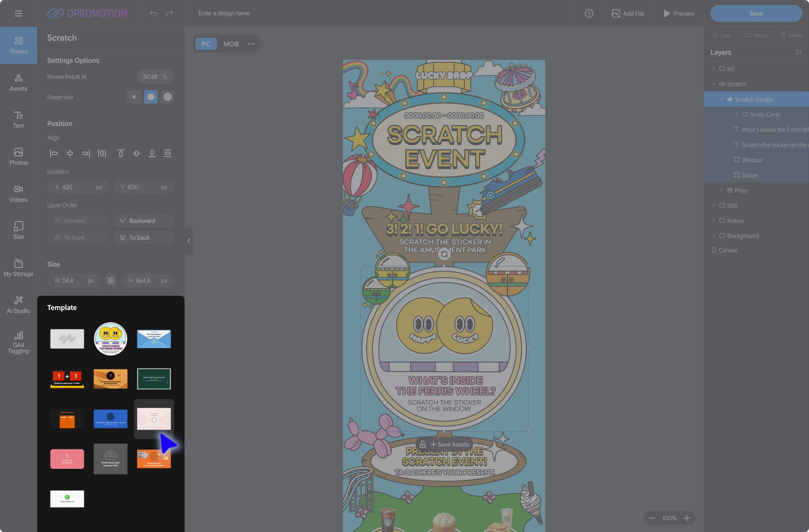Zoom in with the plus icon

click(x=687, y=518)
